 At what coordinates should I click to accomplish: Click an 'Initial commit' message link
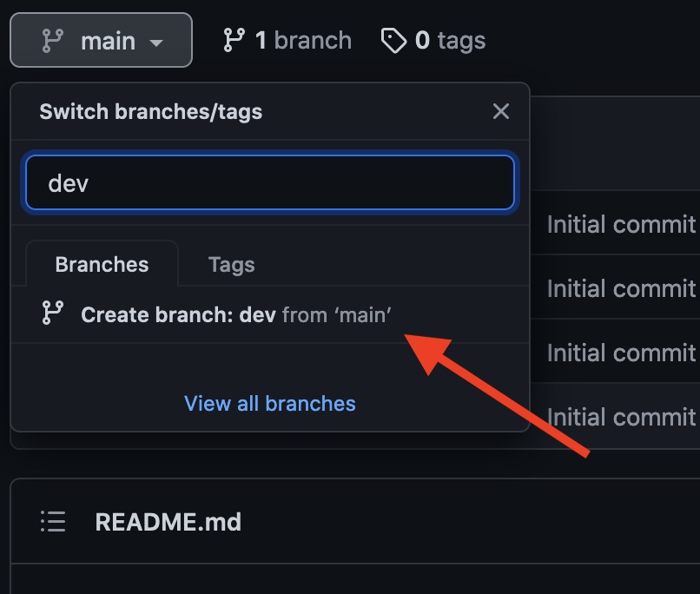click(x=621, y=225)
